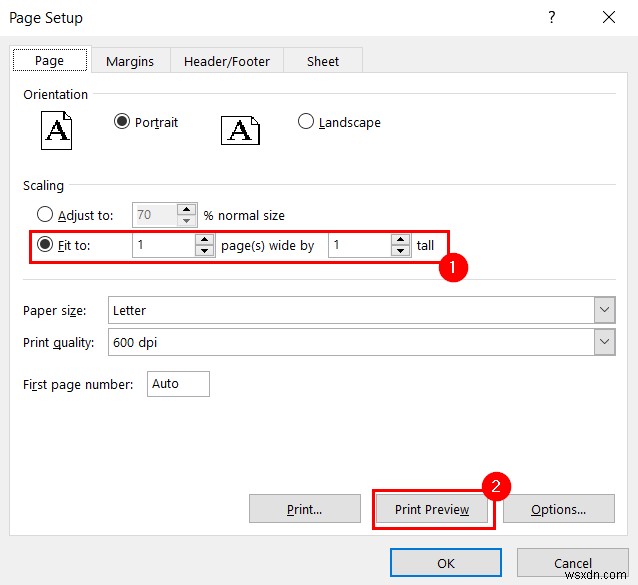This screenshot has height=585, width=638.
Task: Click the Print... button
Action: (x=305, y=509)
